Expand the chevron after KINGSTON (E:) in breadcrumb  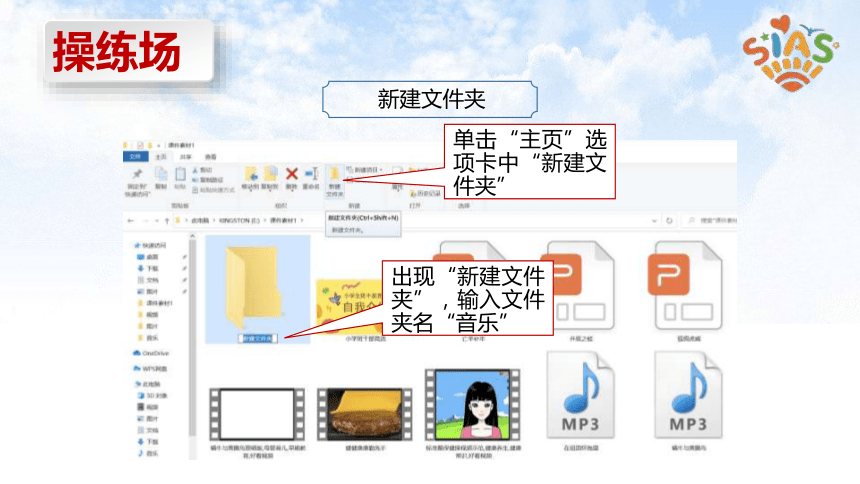[x=265, y=221]
